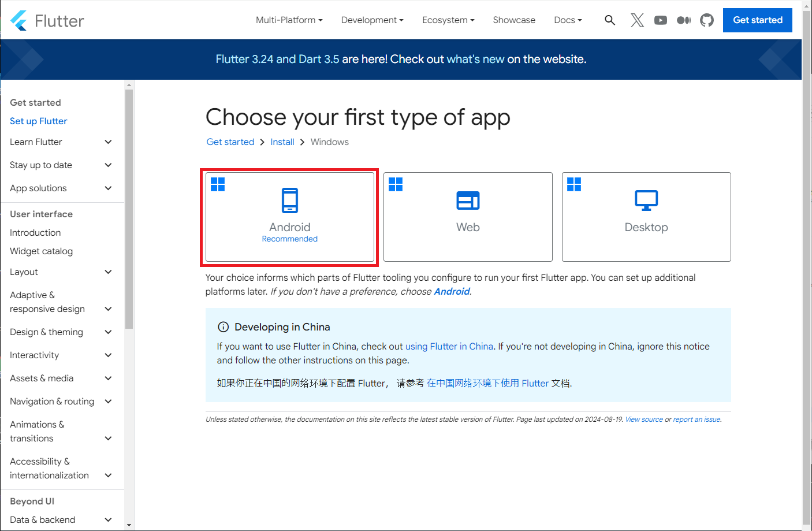
Task: Open the Multi-Platform dropdown menu
Action: click(289, 20)
